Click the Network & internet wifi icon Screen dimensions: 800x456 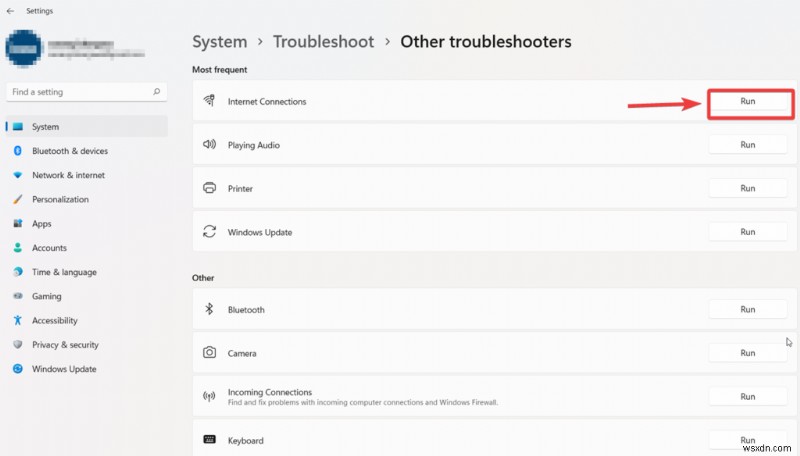pyautogui.click(x=17, y=175)
